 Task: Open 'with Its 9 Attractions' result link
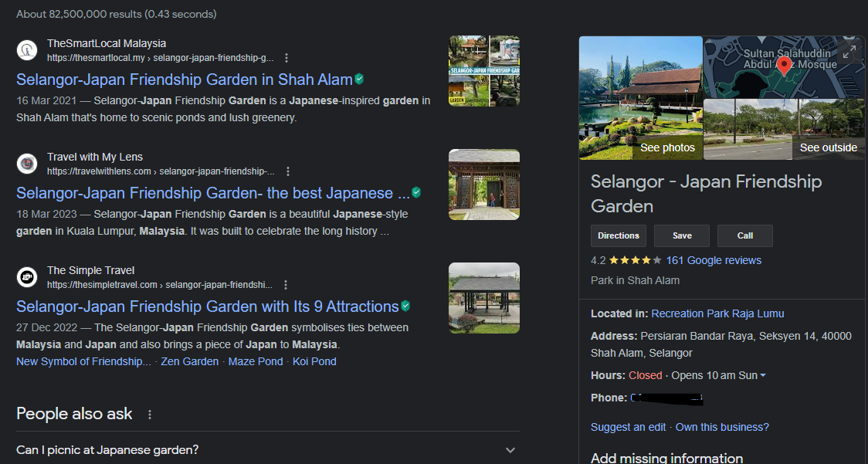tap(208, 307)
